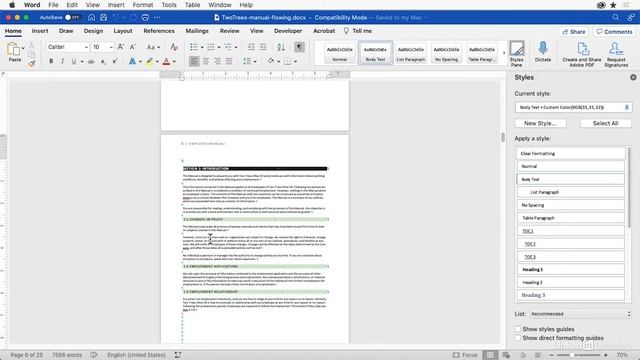Image resolution: width=640 pixels, height=360 pixels.
Task: Align text right
Action: (217, 61)
